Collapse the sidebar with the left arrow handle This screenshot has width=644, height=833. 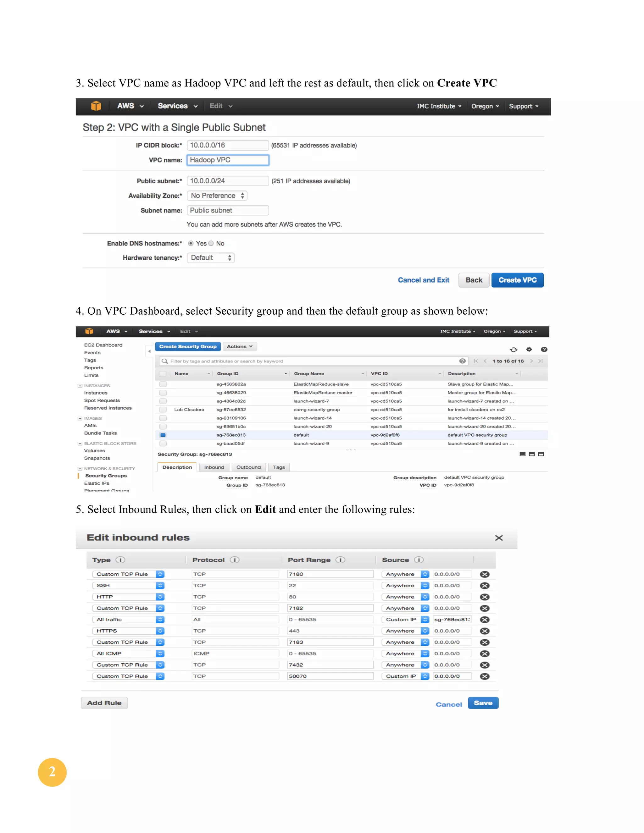[149, 351]
